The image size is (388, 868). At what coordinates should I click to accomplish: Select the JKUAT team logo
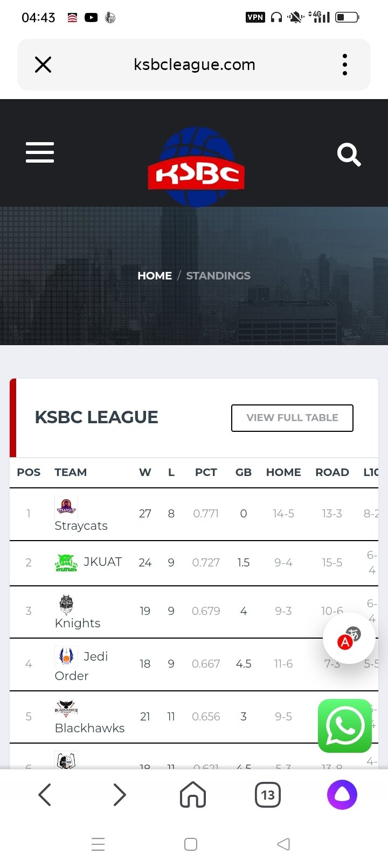click(66, 563)
